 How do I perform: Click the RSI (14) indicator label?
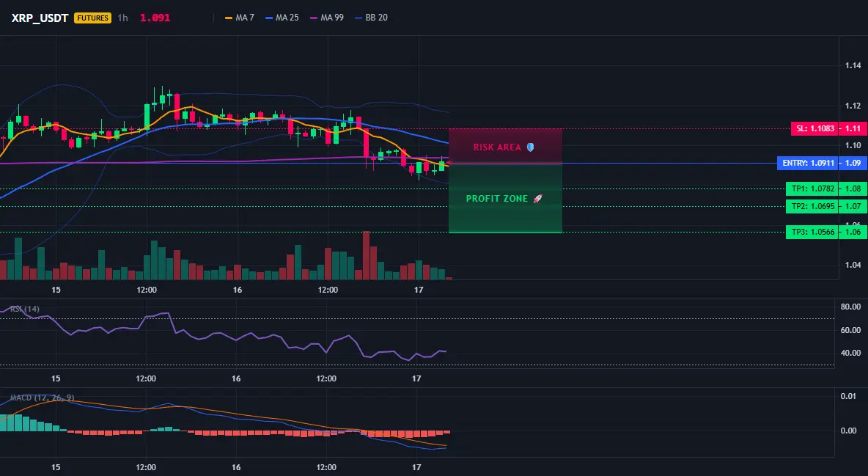pyautogui.click(x=25, y=309)
